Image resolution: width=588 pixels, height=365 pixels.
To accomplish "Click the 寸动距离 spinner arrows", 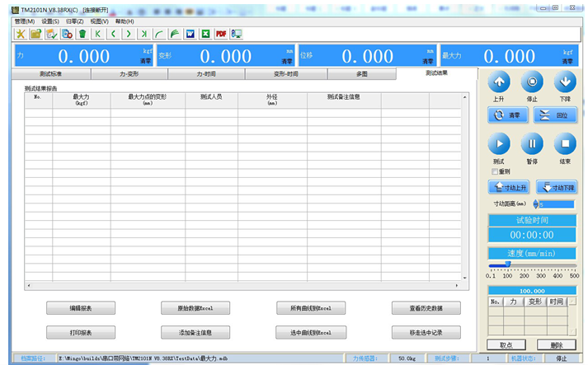I will [x=535, y=204].
